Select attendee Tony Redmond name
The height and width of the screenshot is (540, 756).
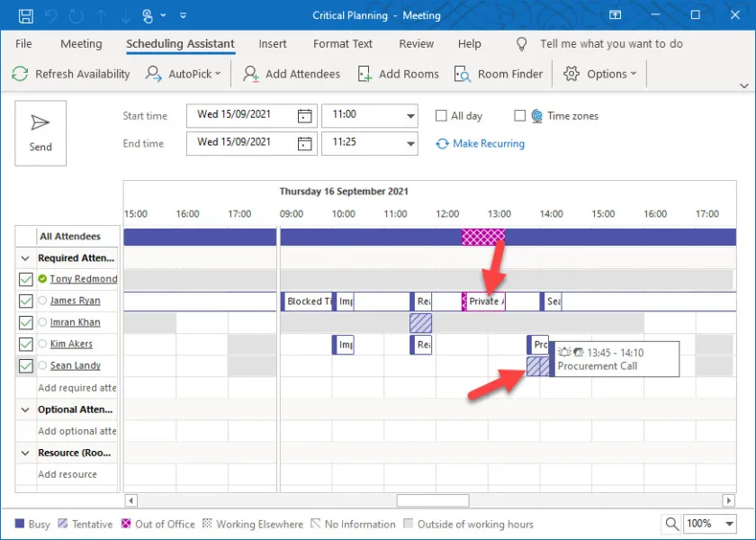point(83,279)
